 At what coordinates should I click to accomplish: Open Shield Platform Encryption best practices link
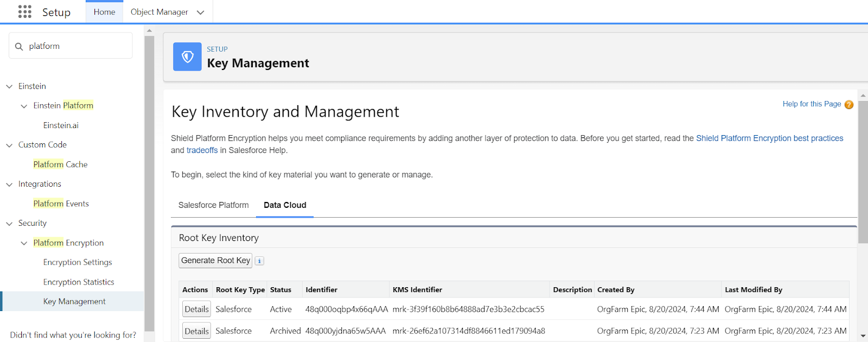point(769,138)
